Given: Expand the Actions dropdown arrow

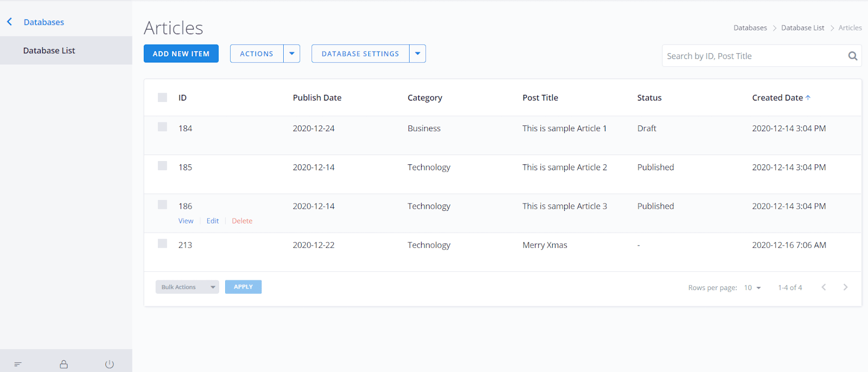Looking at the screenshot, I should (x=292, y=54).
